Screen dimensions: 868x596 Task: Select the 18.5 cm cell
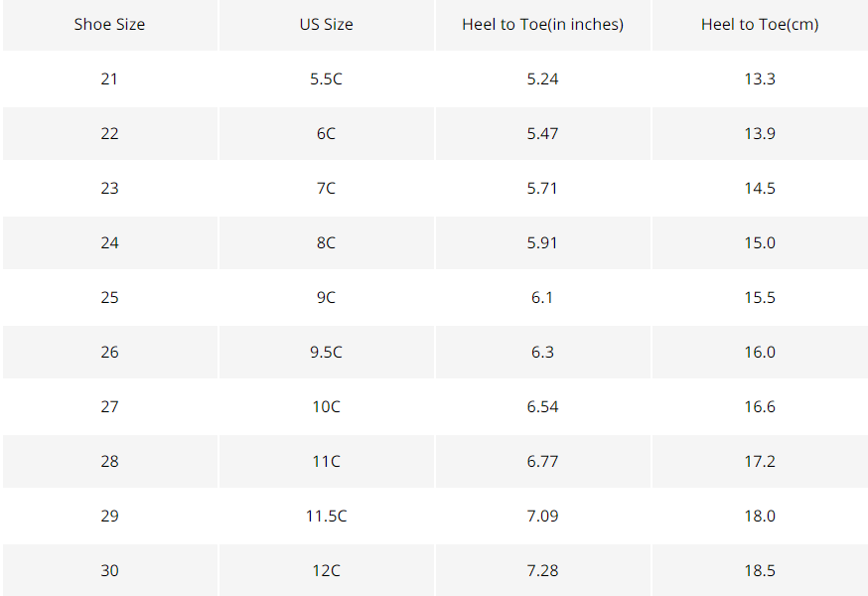pos(760,571)
